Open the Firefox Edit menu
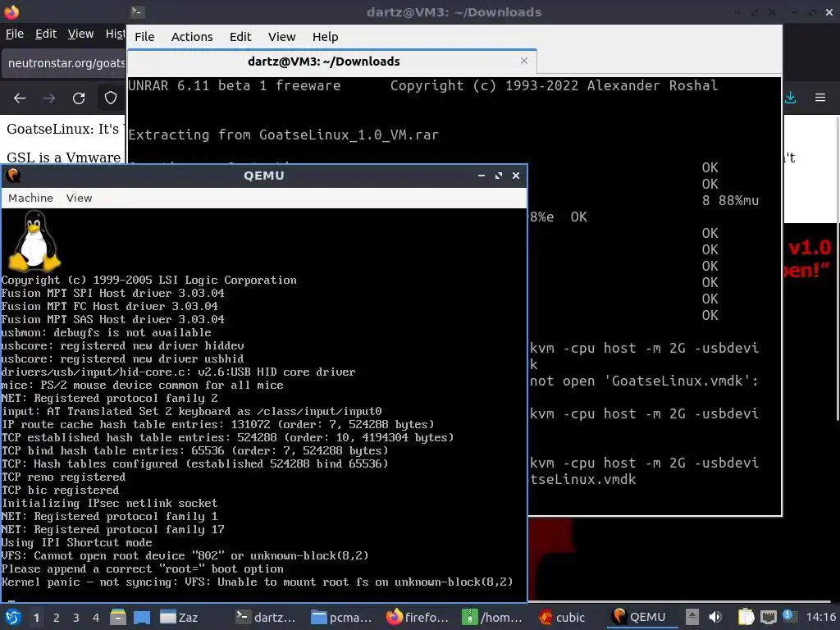Image resolution: width=840 pixels, height=630 pixels. tap(46, 34)
